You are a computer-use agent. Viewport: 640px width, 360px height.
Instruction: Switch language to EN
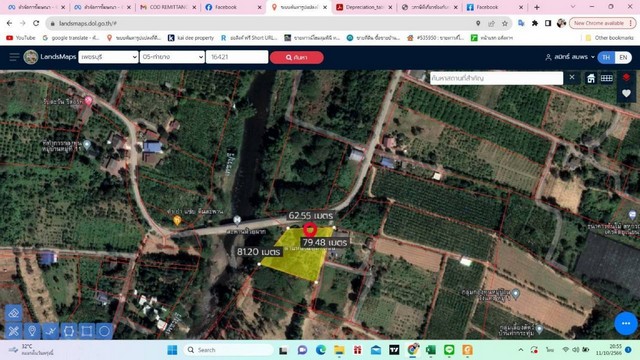(623, 58)
